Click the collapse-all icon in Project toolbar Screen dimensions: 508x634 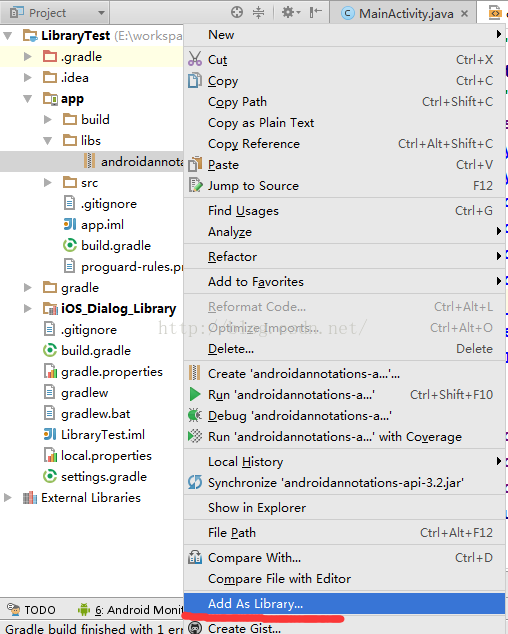click(258, 13)
